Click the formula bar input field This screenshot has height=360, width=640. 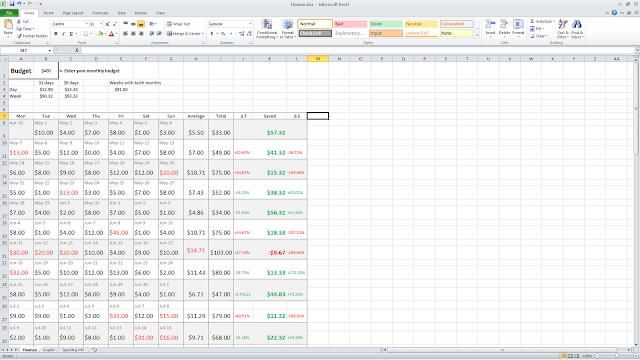pyautogui.click(x=357, y=50)
